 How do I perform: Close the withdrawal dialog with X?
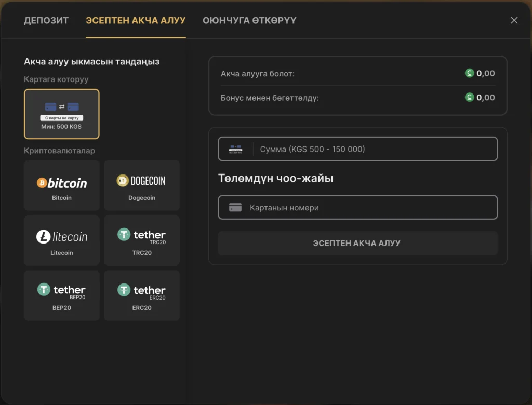[514, 20]
